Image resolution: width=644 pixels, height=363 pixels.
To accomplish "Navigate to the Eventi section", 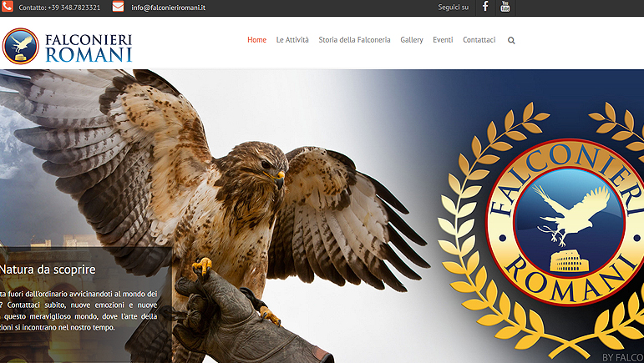I will (x=443, y=40).
